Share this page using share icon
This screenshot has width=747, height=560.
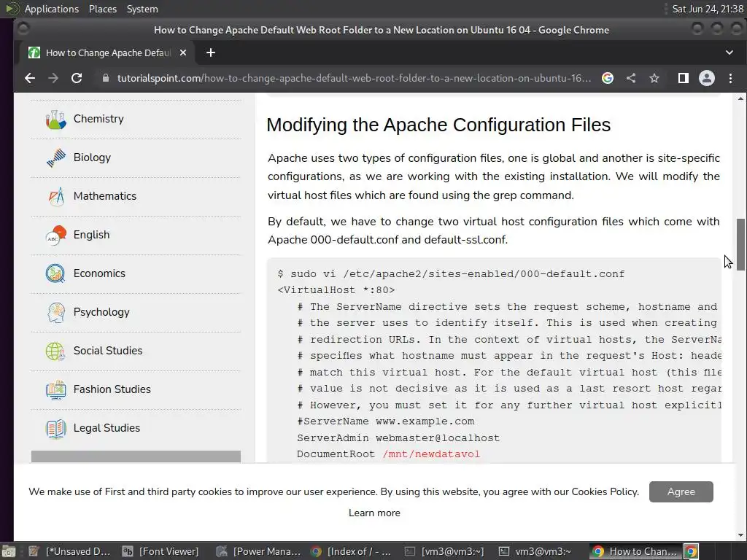coord(631,78)
